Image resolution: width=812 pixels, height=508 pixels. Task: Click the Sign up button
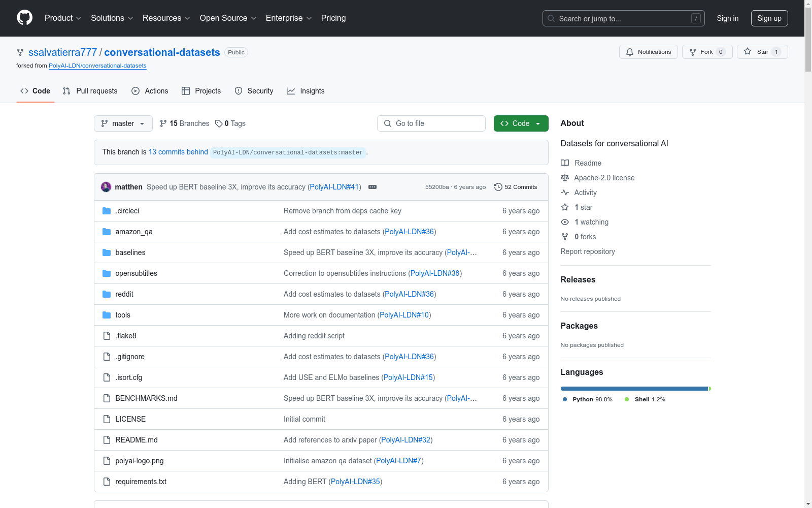click(x=769, y=18)
